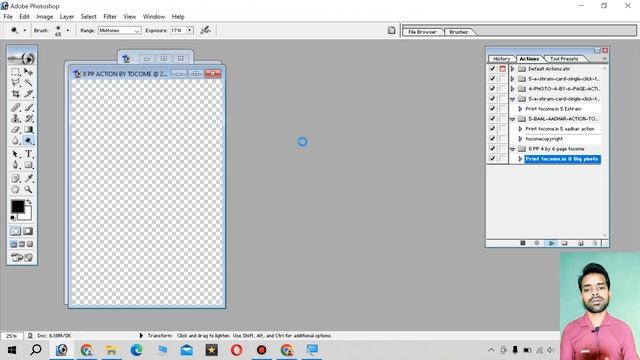Switch to Standard edit mode
The height and width of the screenshot is (360, 640).
[16, 231]
